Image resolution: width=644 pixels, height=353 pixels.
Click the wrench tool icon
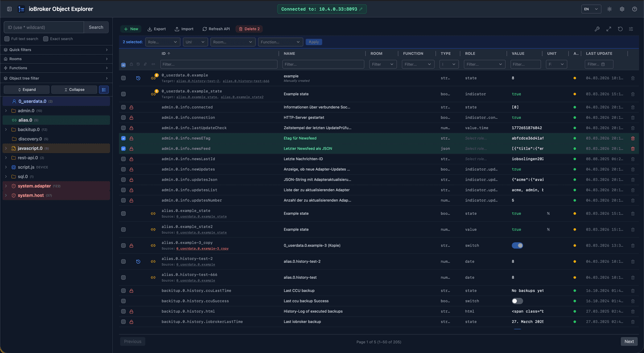point(597,29)
